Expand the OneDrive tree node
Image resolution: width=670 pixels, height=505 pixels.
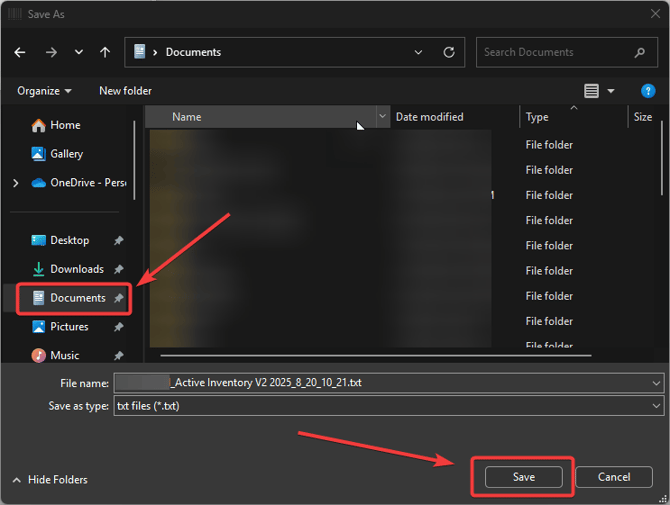pyautogui.click(x=15, y=183)
